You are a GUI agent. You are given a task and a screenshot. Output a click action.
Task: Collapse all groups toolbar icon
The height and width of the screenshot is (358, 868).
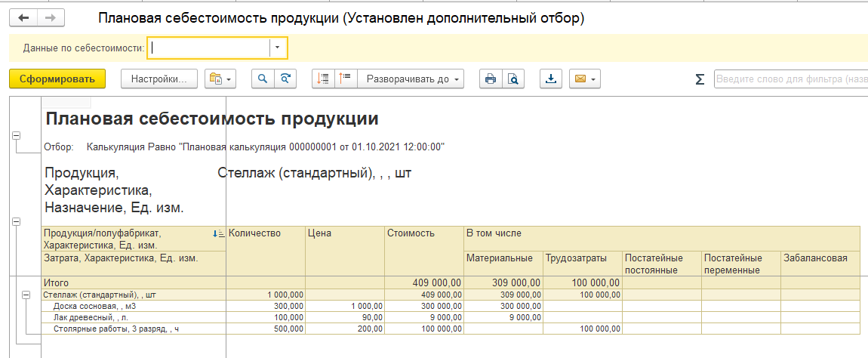coord(324,79)
